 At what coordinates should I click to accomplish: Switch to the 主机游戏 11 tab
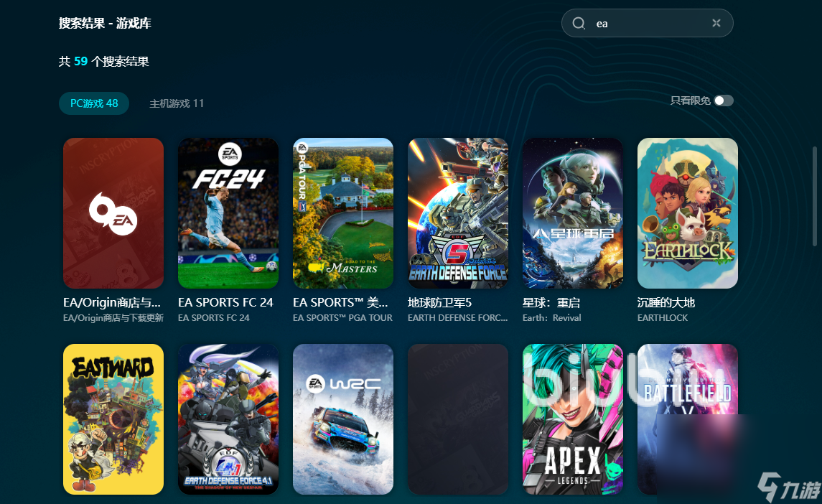click(177, 103)
